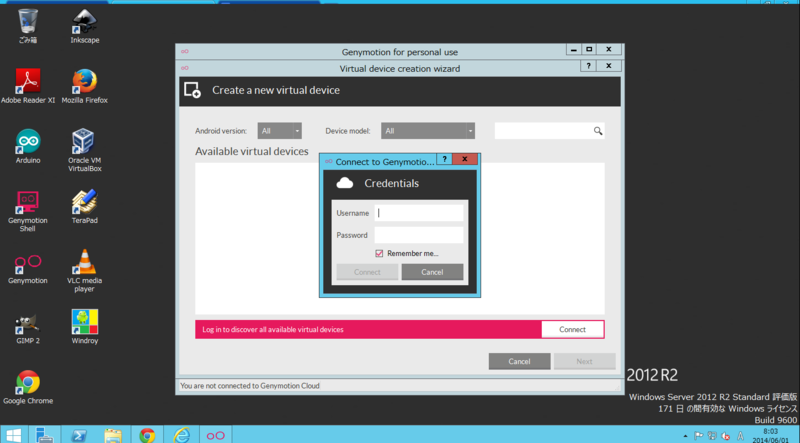Open the Windows Start button

tap(13, 435)
